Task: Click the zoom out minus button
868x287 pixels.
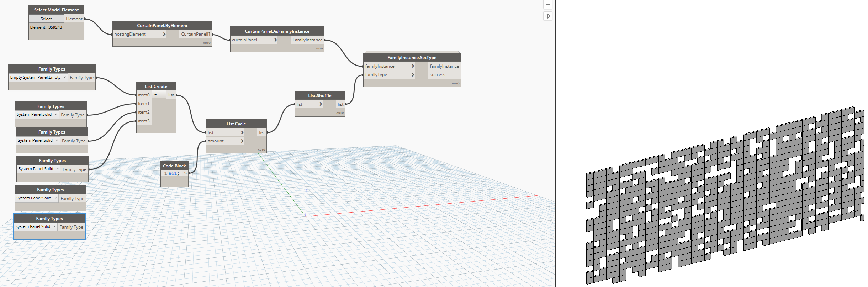Action: click(548, 4)
